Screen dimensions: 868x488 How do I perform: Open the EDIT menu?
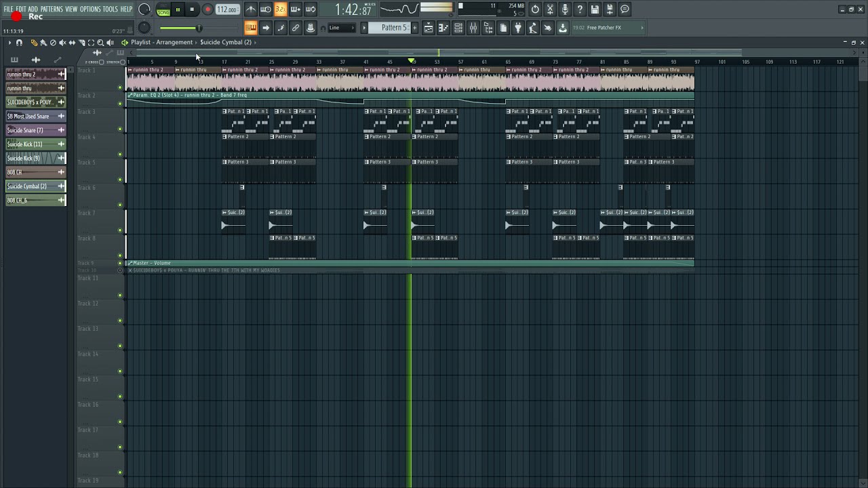coord(21,9)
